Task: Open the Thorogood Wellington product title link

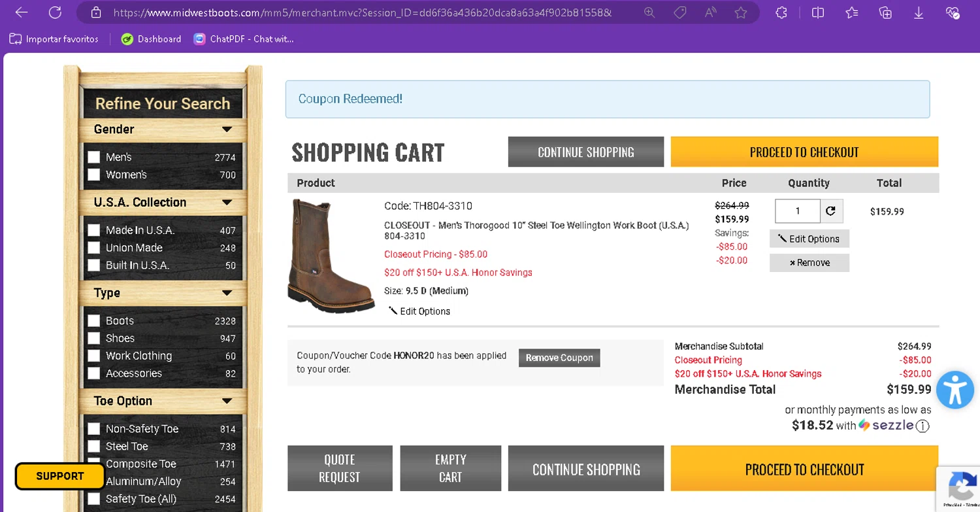Action: point(536,230)
